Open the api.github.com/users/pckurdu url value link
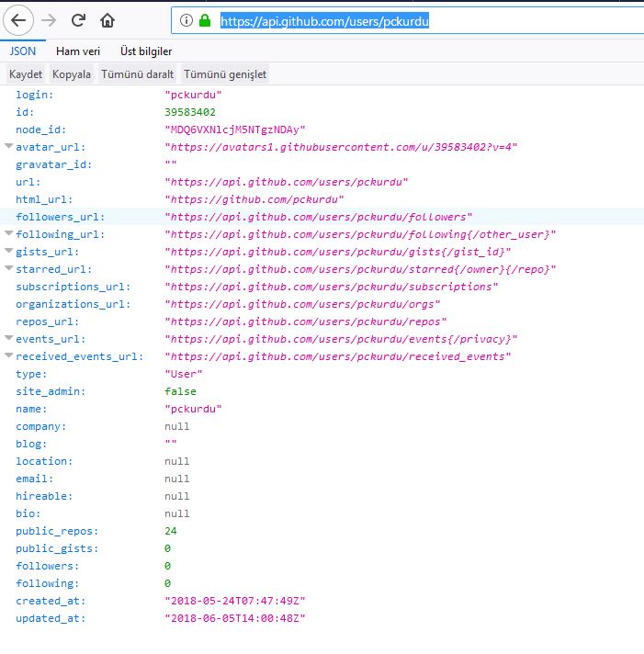This screenshot has width=644, height=654. click(x=286, y=182)
